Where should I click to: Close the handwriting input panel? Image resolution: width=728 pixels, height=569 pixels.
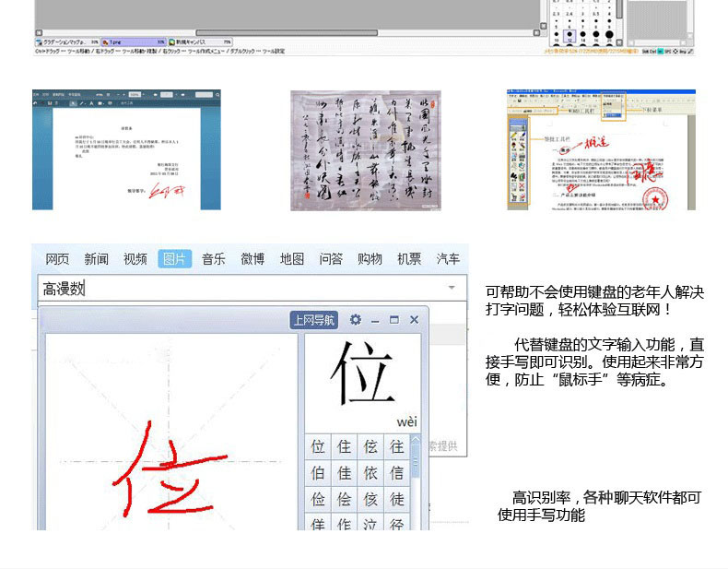(414, 320)
